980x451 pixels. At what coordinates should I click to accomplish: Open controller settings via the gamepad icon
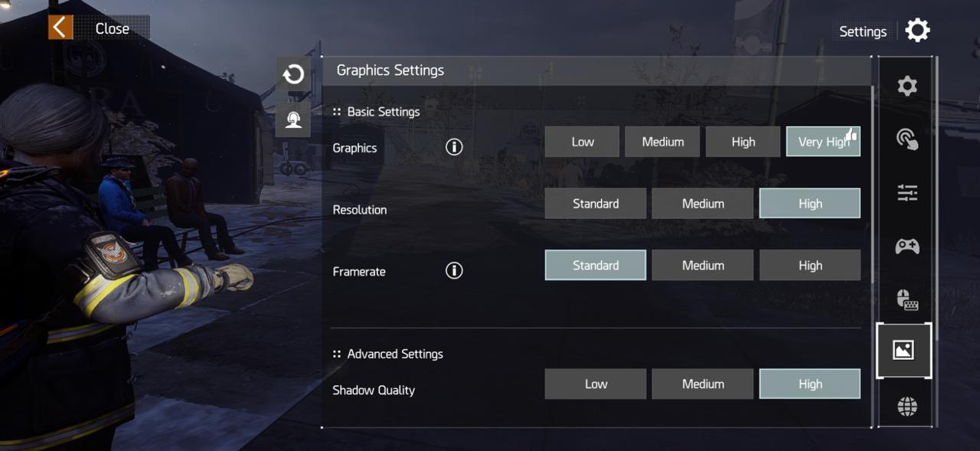point(905,245)
